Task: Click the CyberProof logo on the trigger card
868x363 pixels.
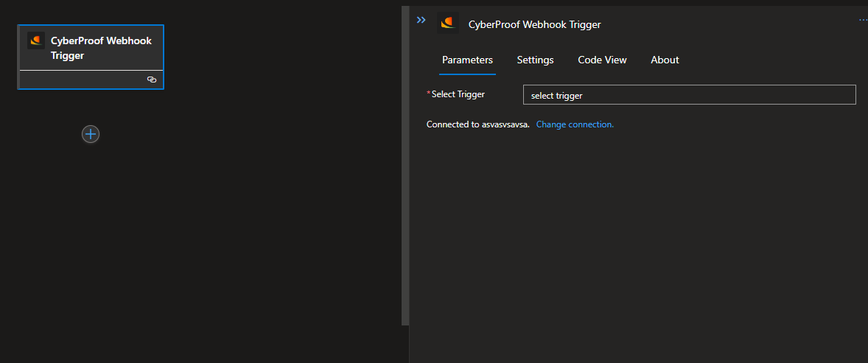Action: [x=37, y=40]
